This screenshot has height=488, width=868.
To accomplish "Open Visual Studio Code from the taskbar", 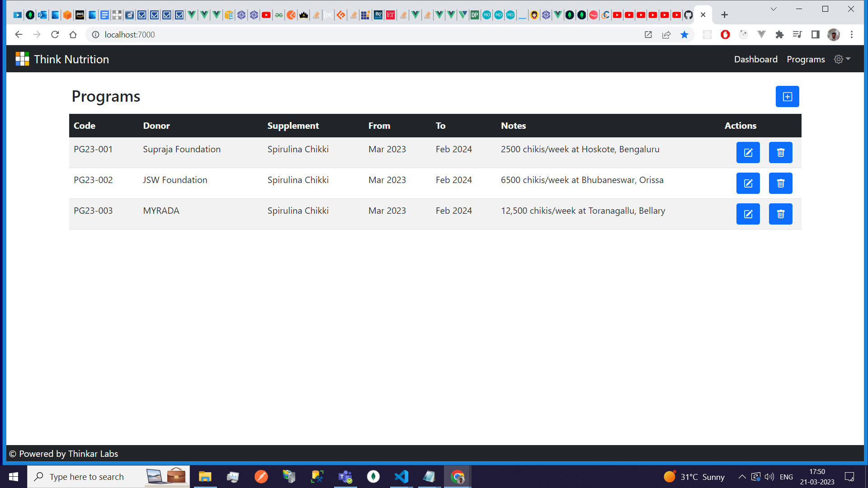I will (401, 477).
